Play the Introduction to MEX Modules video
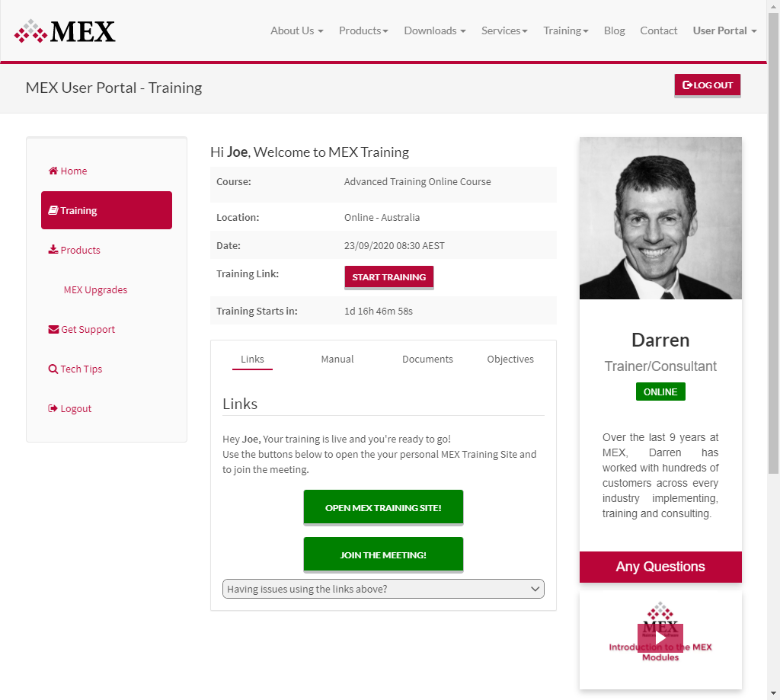Viewport: 780px width, 700px height. [660, 638]
